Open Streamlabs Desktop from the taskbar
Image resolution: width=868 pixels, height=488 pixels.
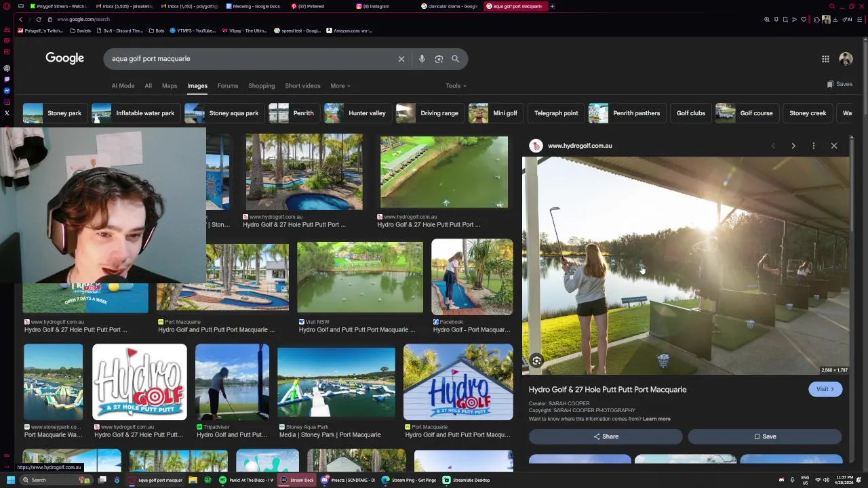(467, 480)
